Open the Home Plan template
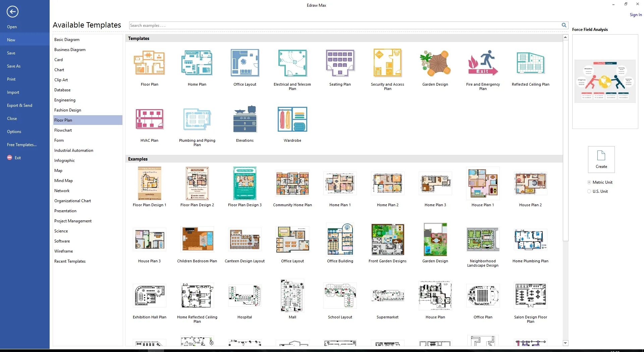The image size is (644, 352). (197, 63)
